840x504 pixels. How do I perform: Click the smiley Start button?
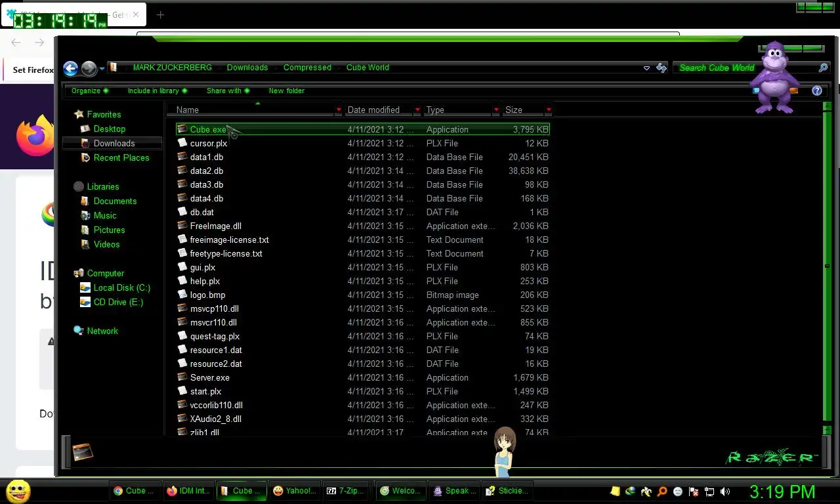18,491
